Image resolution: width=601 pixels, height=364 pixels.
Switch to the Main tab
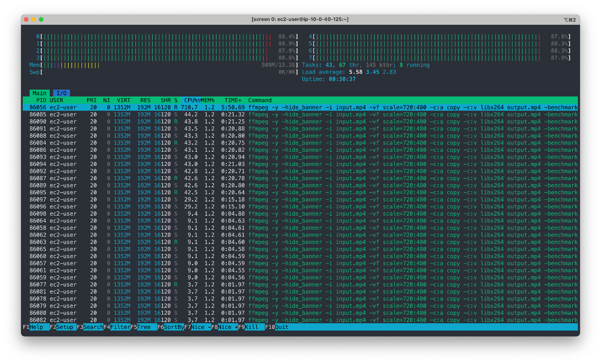tap(39, 93)
